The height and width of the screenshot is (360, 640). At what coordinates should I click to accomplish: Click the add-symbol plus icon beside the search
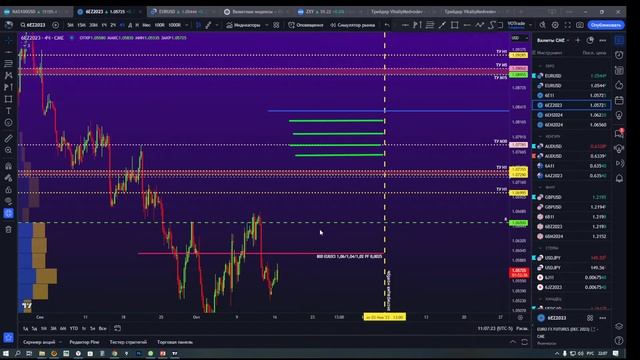pos(56,25)
